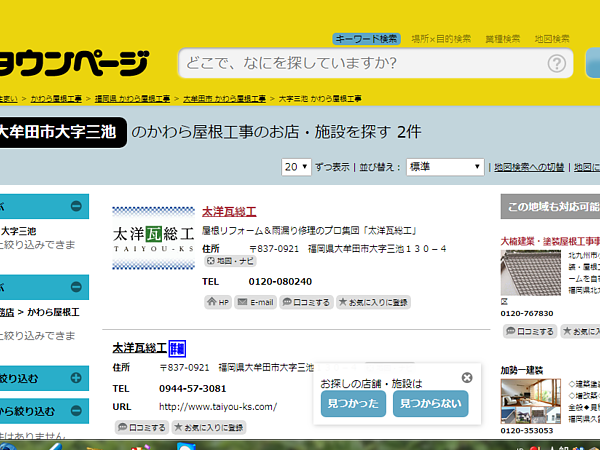This screenshot has height=450, width=600.
Task: Open the 加勢一建装 ad title
Action: (522, 370)
